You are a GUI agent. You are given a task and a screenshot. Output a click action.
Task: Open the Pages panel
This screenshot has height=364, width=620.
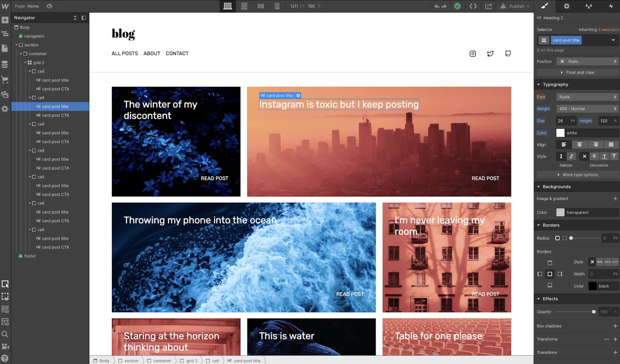[x=5, y=48]
